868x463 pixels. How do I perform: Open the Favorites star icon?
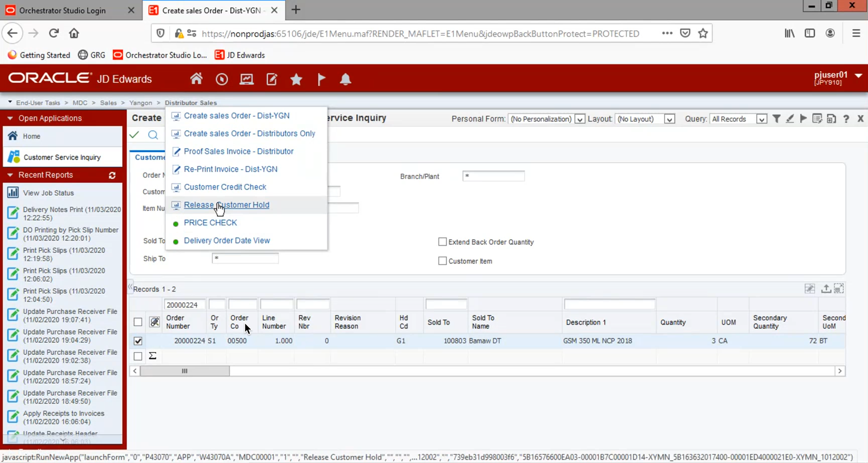pos(296,79)
